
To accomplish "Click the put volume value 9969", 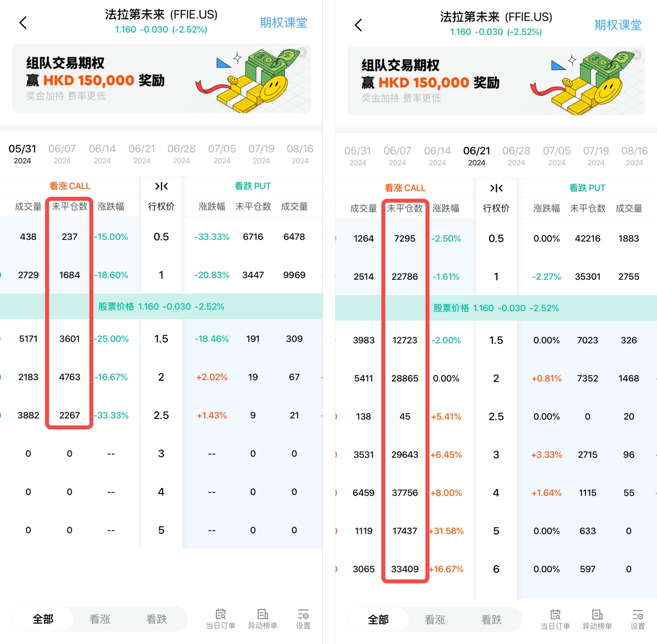I will click(294, 275).
